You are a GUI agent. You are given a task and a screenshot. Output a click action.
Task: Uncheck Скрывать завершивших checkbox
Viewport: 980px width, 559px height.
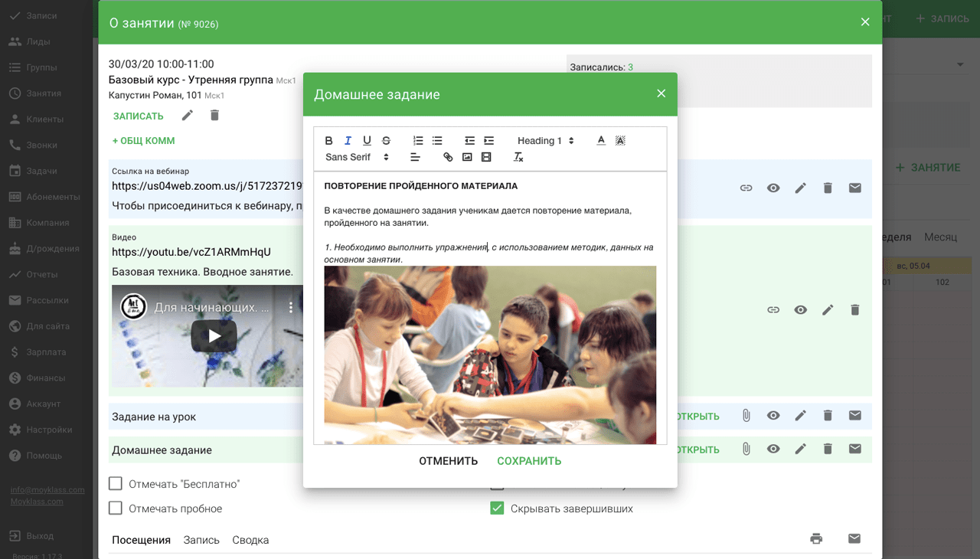(497, 508)
